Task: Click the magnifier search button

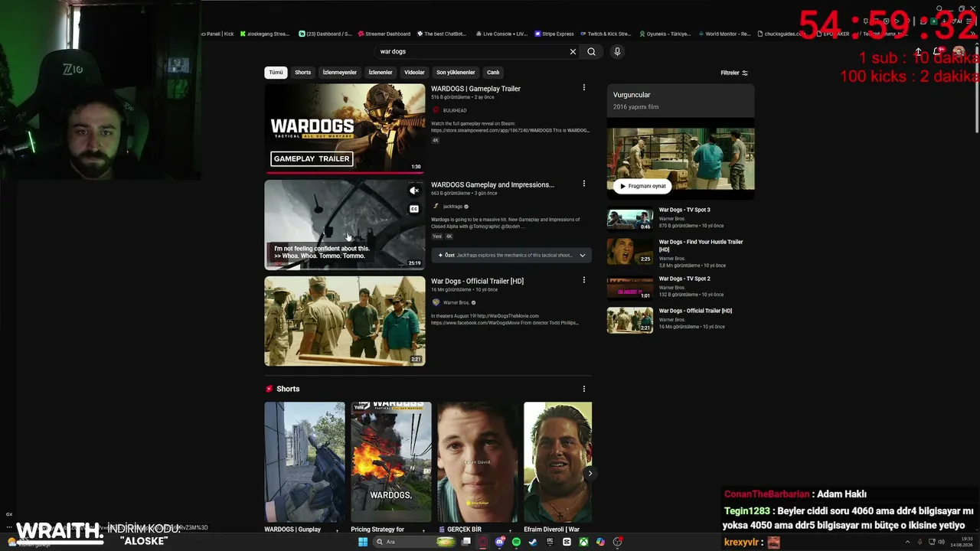Action: click(x=591, y=51)
